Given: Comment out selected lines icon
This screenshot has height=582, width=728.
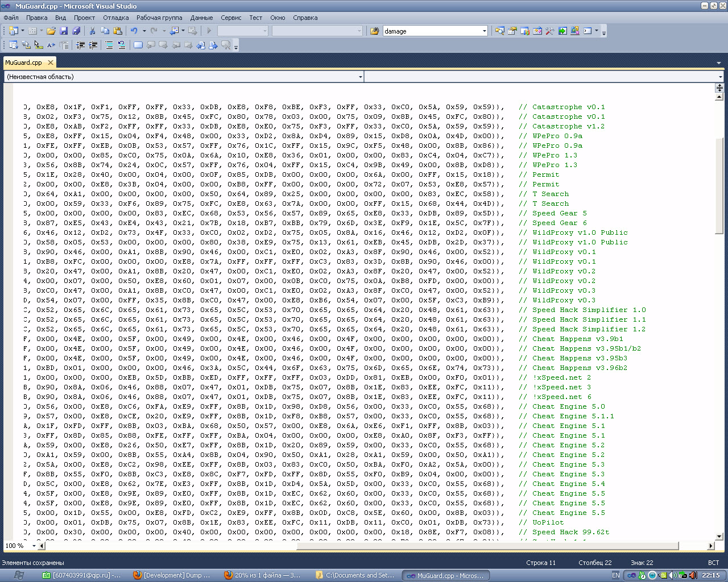Looking at the screenshot, I should click(109, 45).
